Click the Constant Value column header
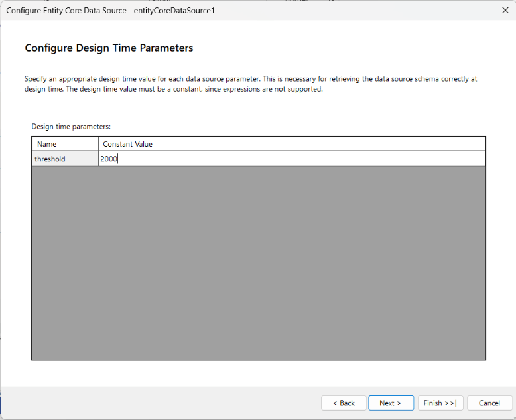 292,144
